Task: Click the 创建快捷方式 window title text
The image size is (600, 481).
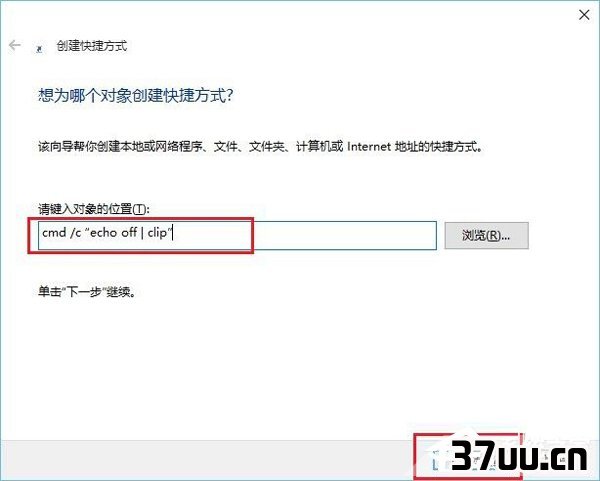Action: click(x=92, y=46)
